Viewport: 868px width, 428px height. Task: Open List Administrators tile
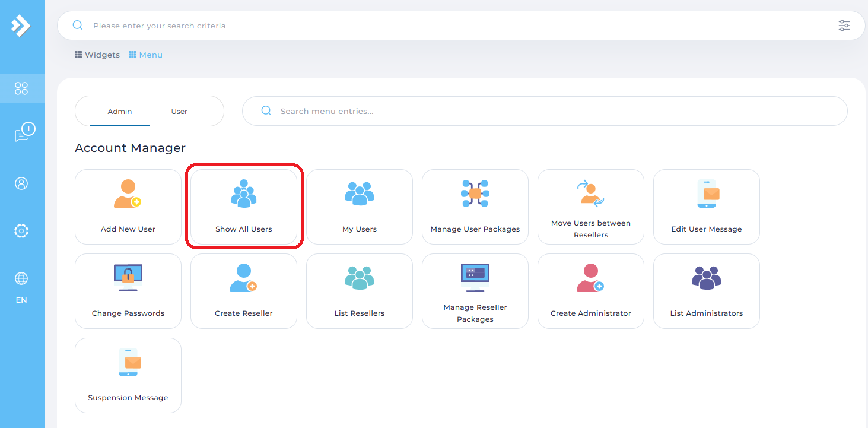[707, 291]
